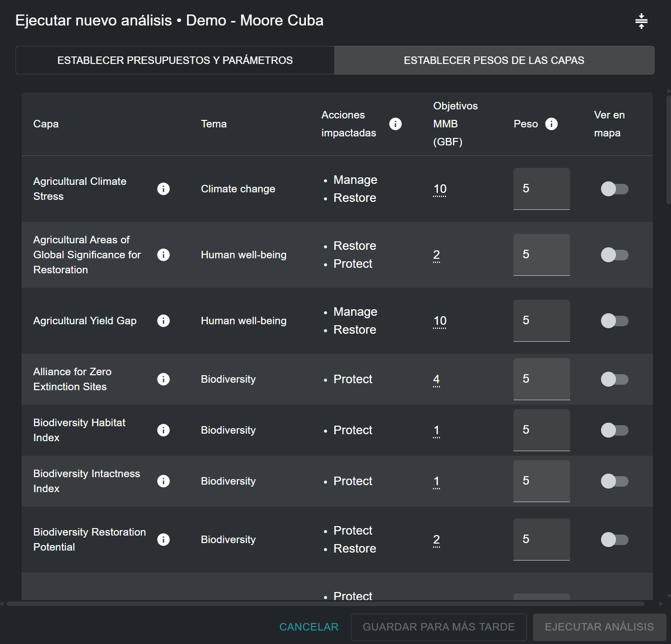Select Establecer pesos de las capas tab
This screenshot has width=671, height=644.
(493, 60)
